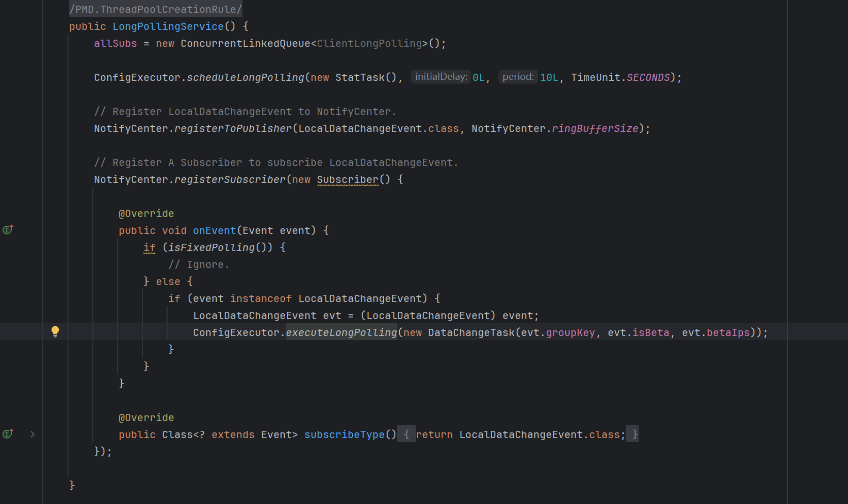848x504 pixels.
Task: Click the period parameter hint
Action: point(518,77)
